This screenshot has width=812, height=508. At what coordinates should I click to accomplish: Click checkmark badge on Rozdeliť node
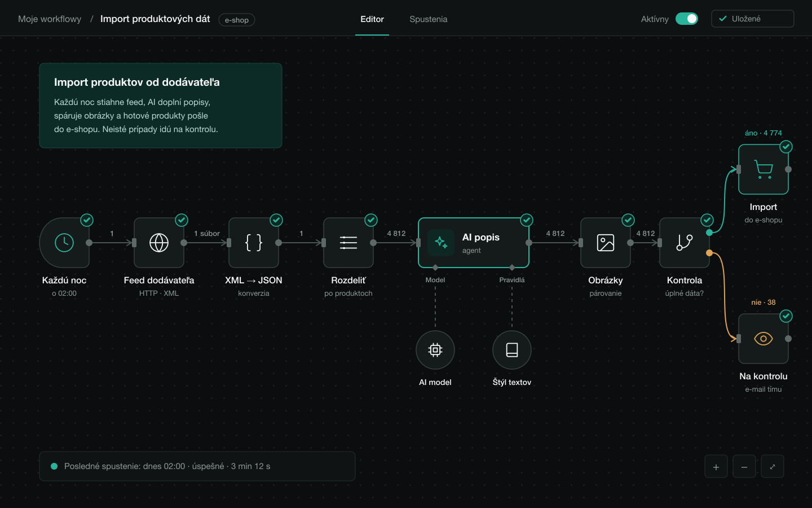371,220
